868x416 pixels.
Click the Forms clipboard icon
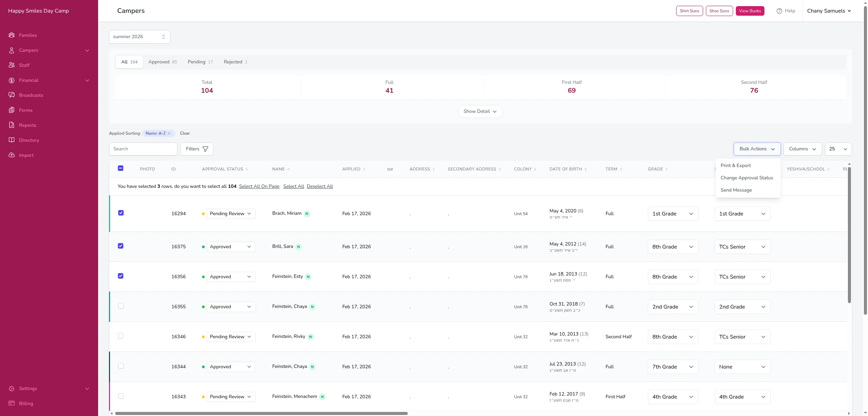[12, 110]
